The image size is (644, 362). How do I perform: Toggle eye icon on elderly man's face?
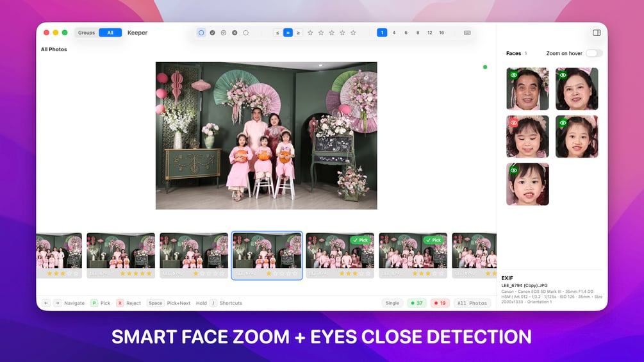[513, 75]
